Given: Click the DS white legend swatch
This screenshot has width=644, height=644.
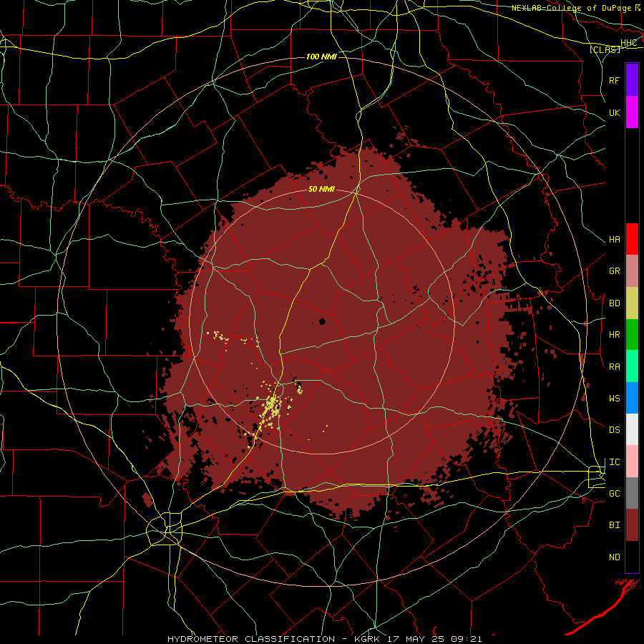Looking at the screenshot, I should (632, 429).
